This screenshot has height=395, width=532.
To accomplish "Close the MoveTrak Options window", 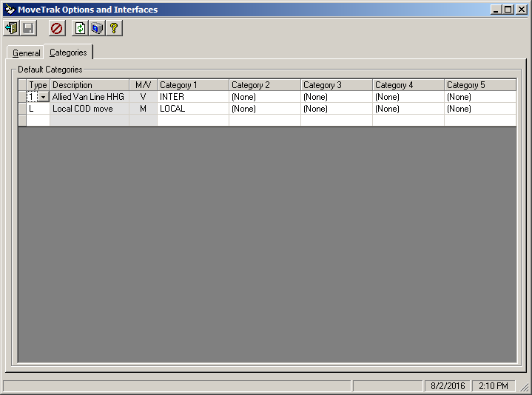I will pos(521,10).
